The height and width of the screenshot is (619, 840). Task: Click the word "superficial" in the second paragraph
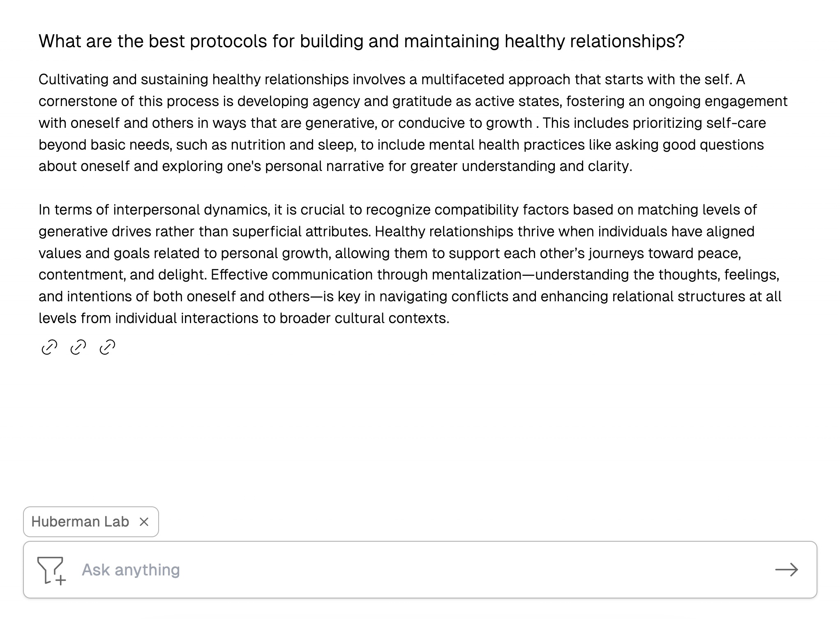point(266,231)
